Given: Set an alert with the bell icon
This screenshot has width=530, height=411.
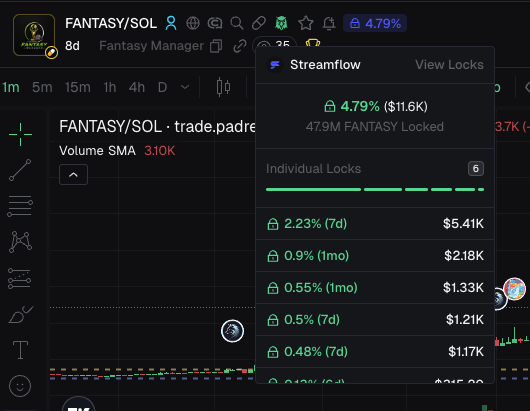Looking at the screenshot, I should (329, 23).
